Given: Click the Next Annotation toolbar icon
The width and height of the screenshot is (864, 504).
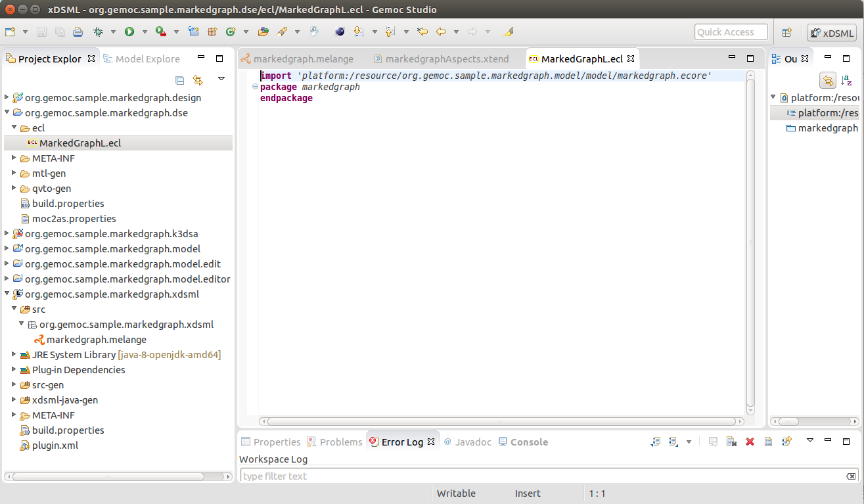Looking at the screenshot, I should click(358, 32).
